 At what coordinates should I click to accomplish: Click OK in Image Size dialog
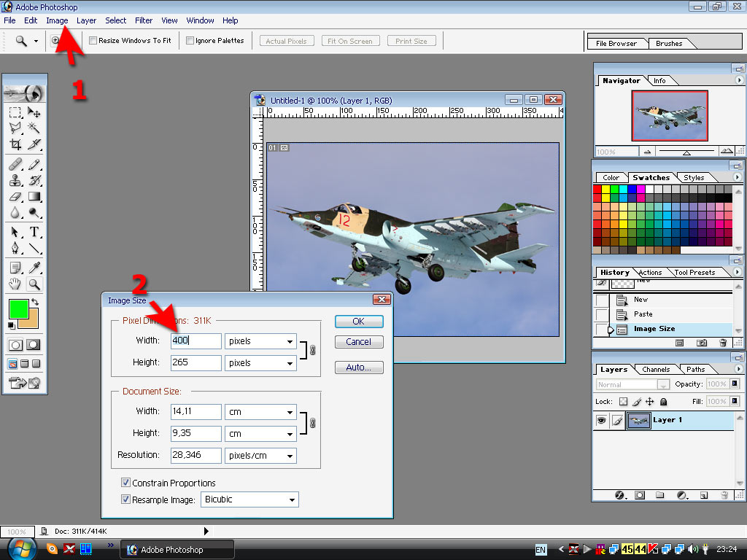pyautogui.click(x=358, y=322)
